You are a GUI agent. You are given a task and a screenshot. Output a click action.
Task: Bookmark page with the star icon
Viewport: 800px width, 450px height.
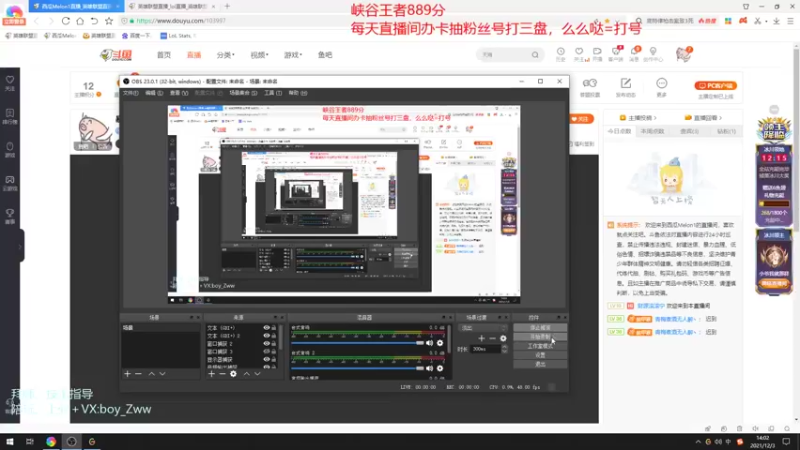pos(109,21)
